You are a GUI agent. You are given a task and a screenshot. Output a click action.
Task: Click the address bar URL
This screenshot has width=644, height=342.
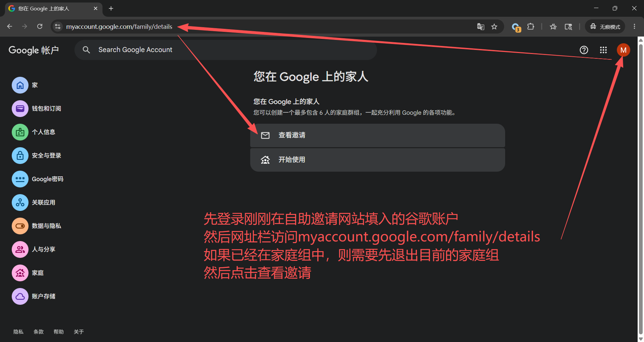(119, 26)
